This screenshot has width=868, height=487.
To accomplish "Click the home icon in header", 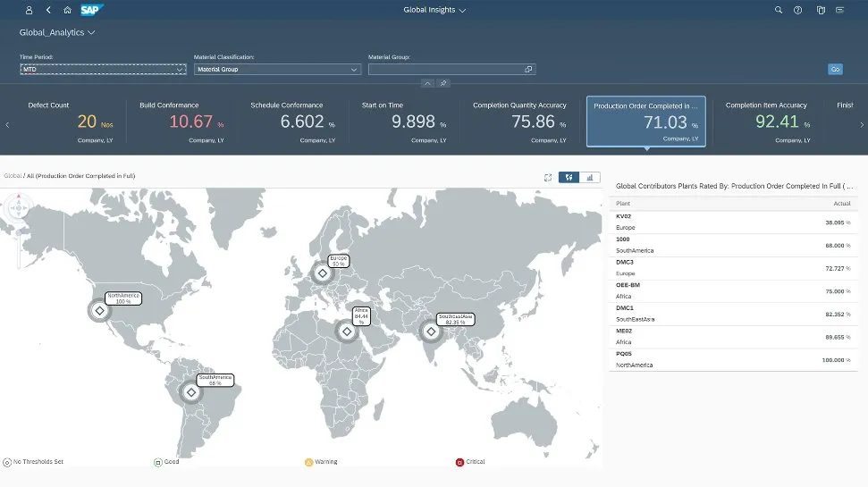I will point(67,11).
